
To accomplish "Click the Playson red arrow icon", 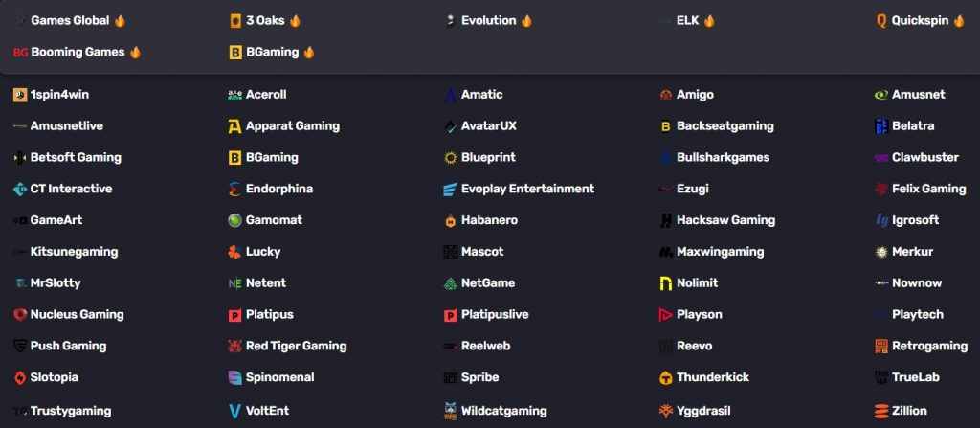I will 665,314.
